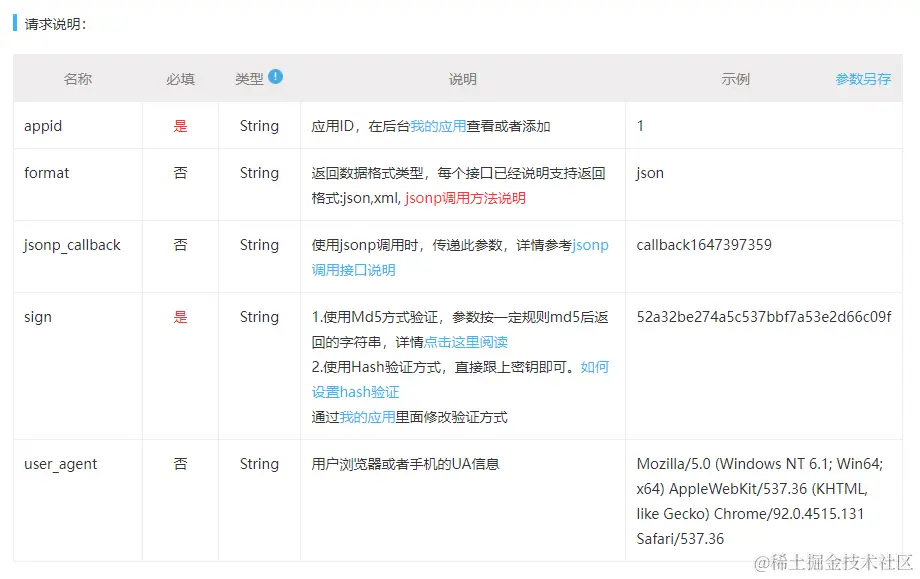920x579 pixels.
Task: Open the jsonp 调用接口说明 link
Action: click(x=460, y=258)
